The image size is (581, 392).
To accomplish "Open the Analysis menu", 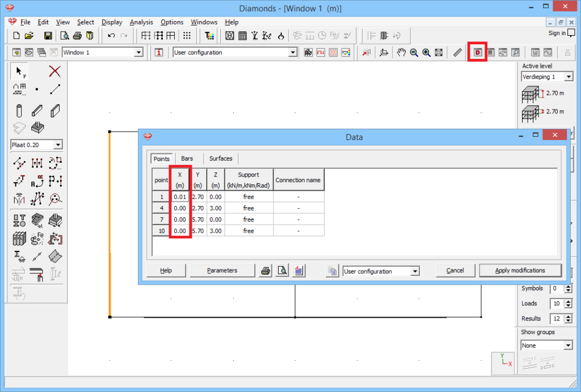I will point(141,22).
